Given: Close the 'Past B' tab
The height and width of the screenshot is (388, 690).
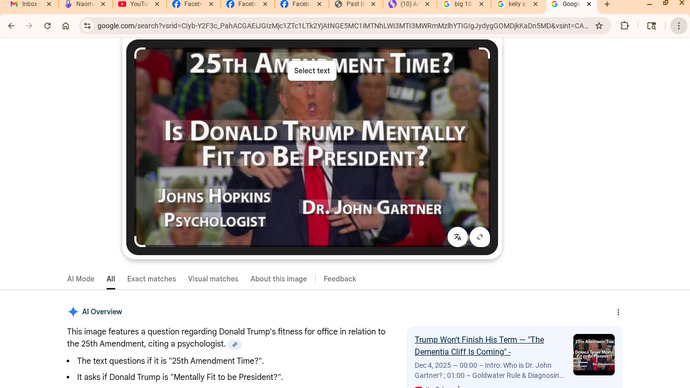Looking at the screenshot, I should [x=373, y=4].
